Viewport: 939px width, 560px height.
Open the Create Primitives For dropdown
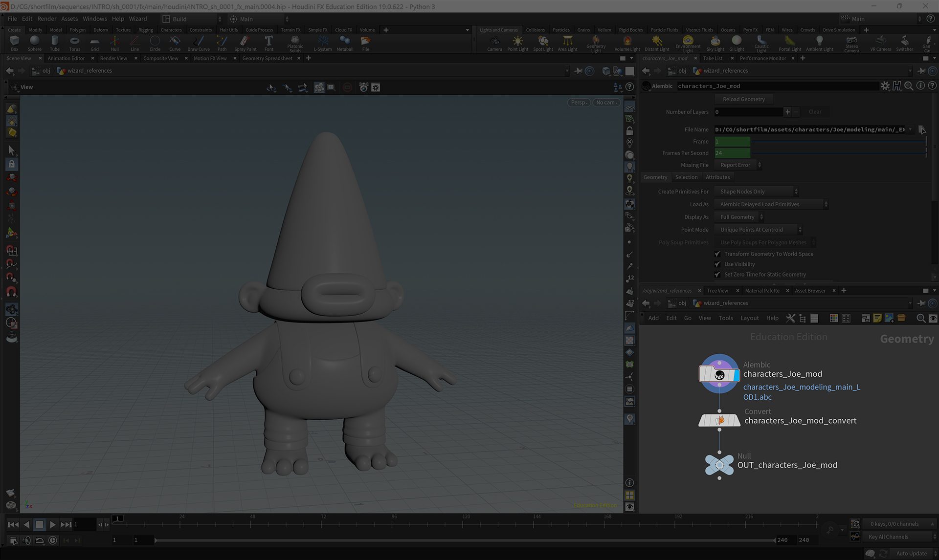click(757, 192)
